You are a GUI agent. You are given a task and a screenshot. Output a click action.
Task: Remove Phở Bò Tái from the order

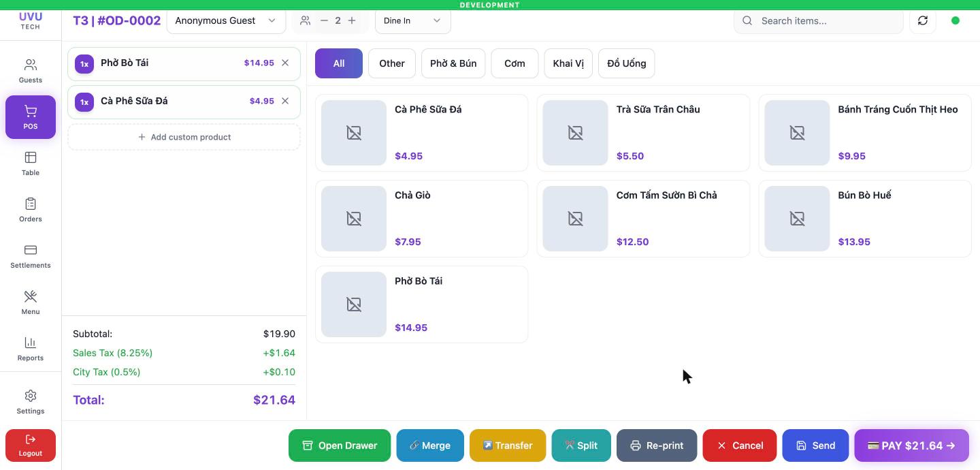pyautogui.click(x=285, y=63)
